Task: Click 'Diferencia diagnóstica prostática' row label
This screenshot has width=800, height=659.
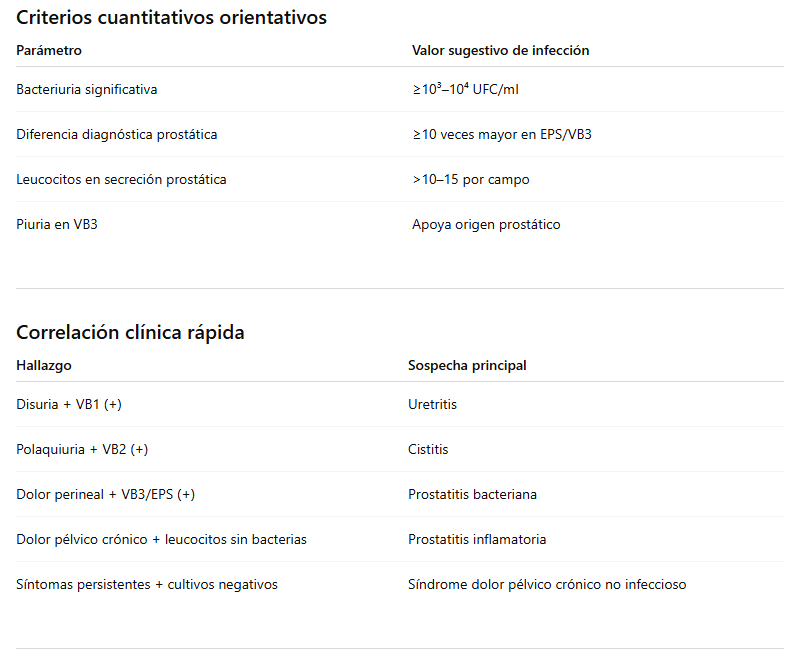Action: tap(116, 134)
